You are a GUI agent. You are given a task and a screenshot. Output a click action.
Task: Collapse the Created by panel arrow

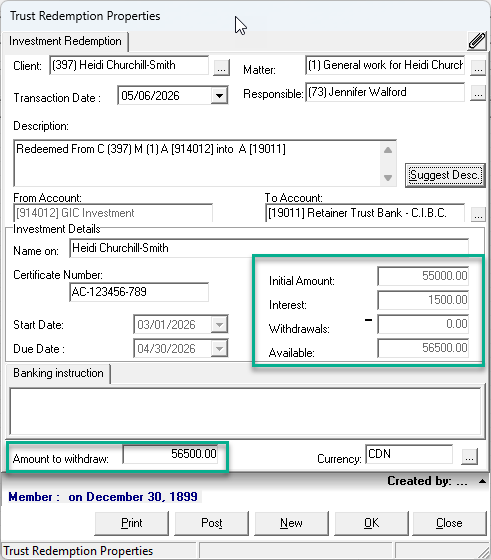click(x=482, y=481)
